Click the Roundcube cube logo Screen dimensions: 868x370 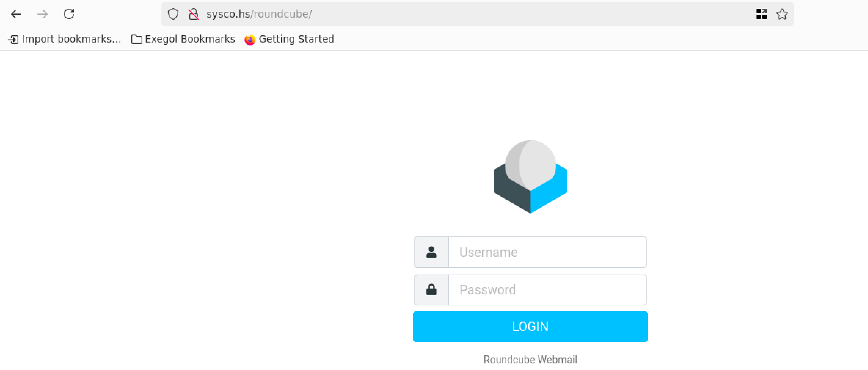click(530, 177)
